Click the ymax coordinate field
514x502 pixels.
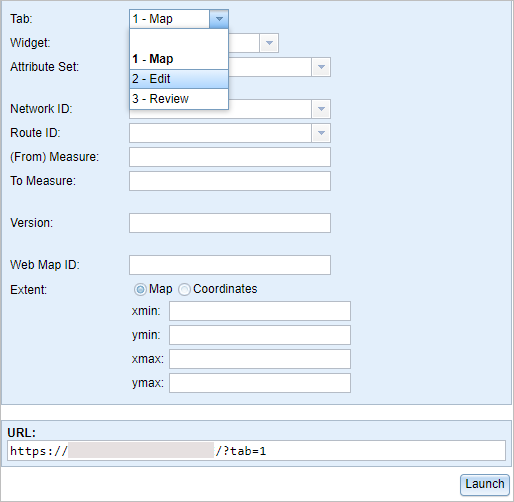click(260, 383)
